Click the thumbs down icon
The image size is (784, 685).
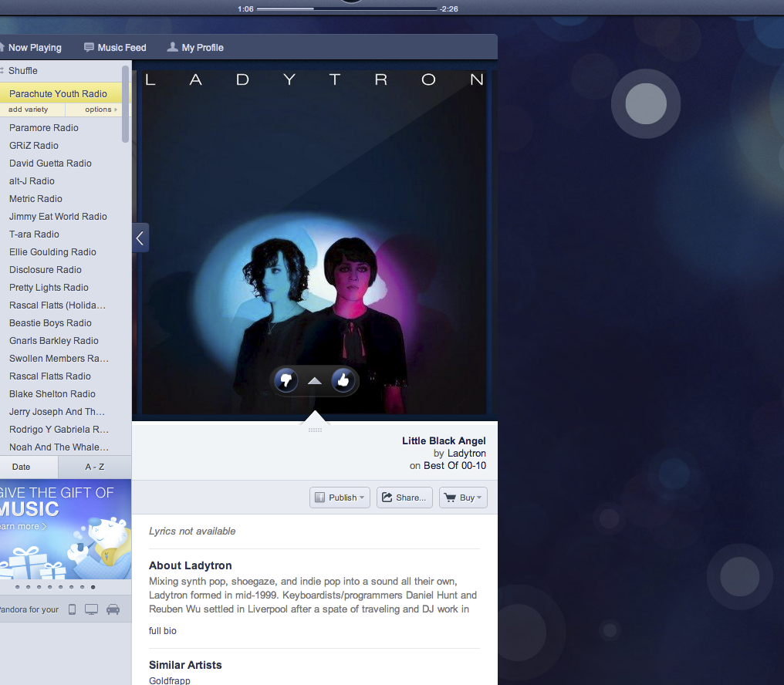[286, 381]
